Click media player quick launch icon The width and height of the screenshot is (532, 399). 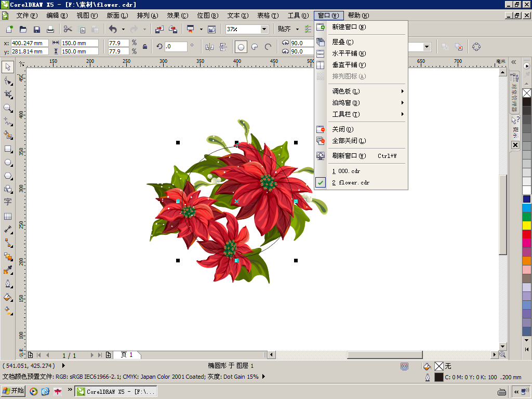click(33, 391)
